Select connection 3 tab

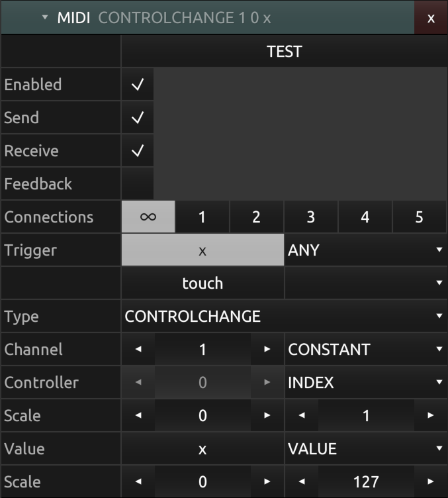[x=311, y=217]
